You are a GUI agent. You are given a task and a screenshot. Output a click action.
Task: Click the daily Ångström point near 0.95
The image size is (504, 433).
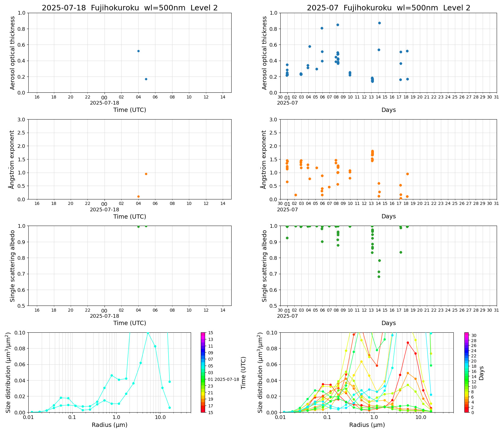point(146,174)
